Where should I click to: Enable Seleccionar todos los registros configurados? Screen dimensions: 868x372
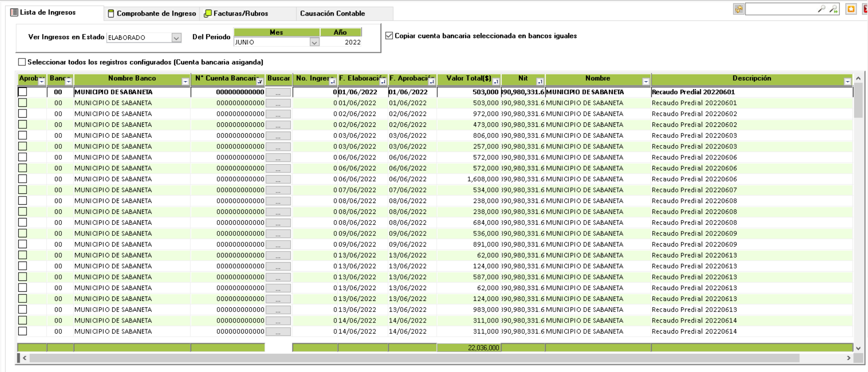click(22, 62)
